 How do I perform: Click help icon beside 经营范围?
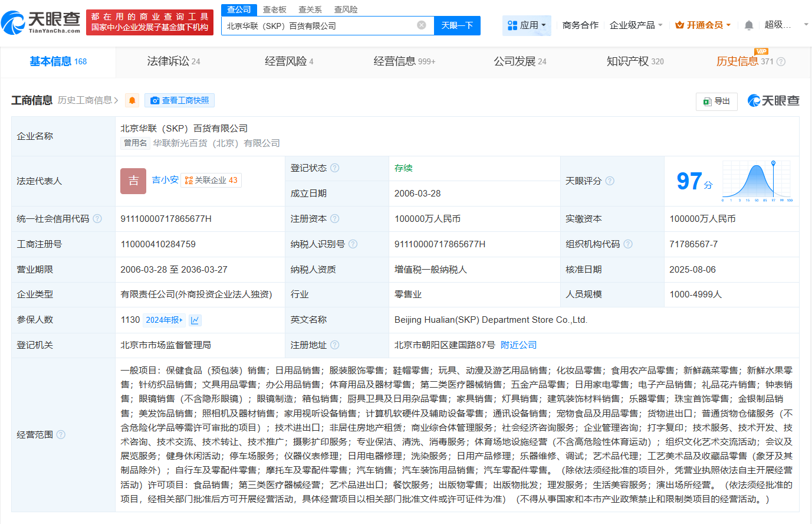(x=61, y=435)
